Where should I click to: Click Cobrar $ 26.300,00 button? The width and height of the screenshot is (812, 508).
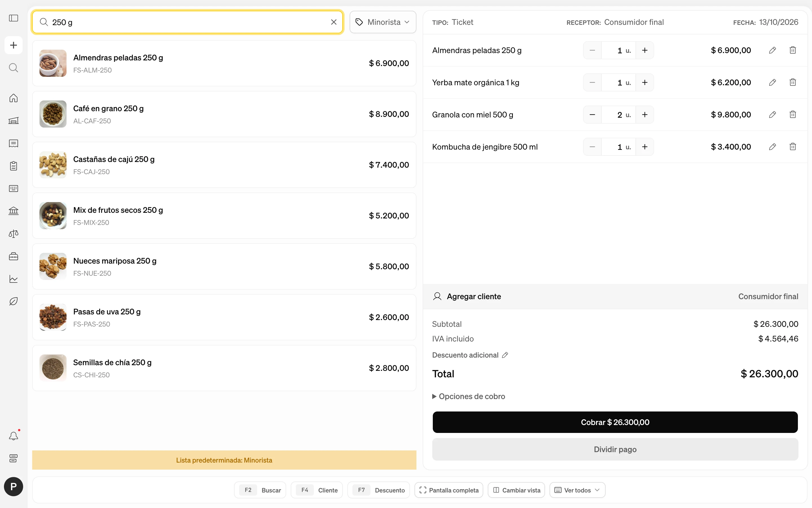tap(615, 422)
